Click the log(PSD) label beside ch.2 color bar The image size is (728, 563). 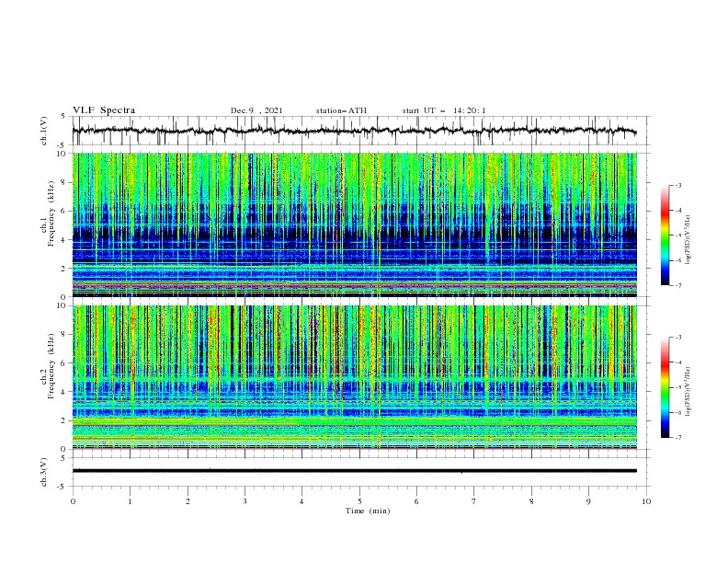click(x=688, y=392)
